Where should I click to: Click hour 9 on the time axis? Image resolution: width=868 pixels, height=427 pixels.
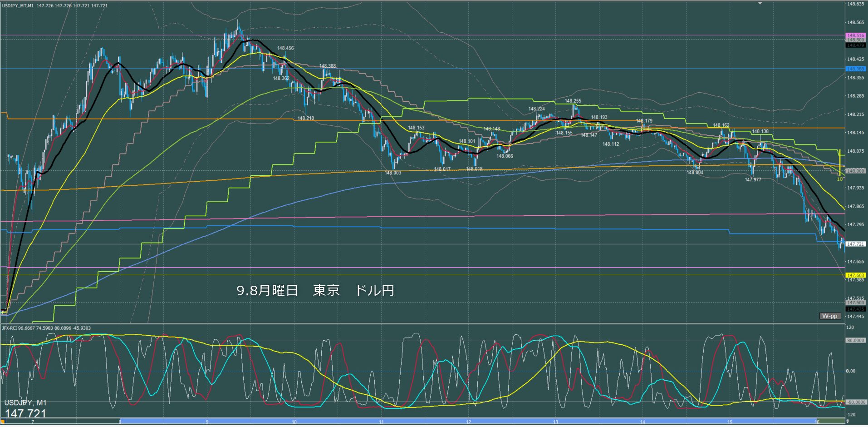207,422
